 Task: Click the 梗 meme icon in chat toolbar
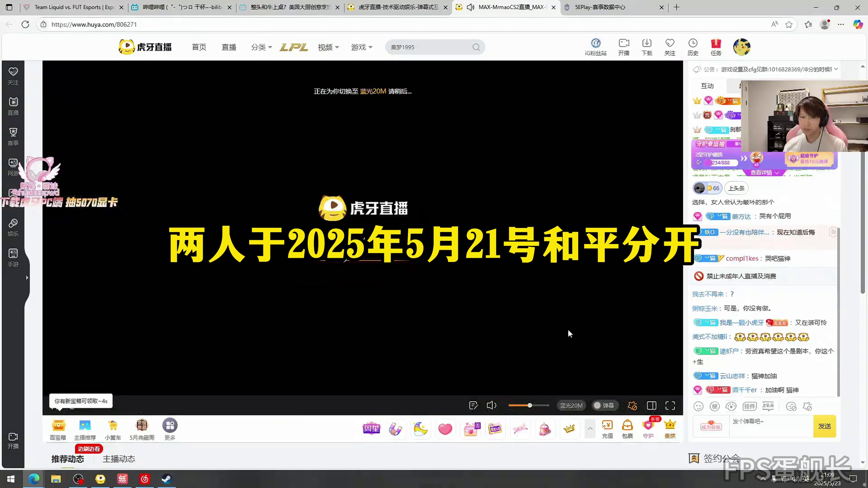(x=715, y=406)
